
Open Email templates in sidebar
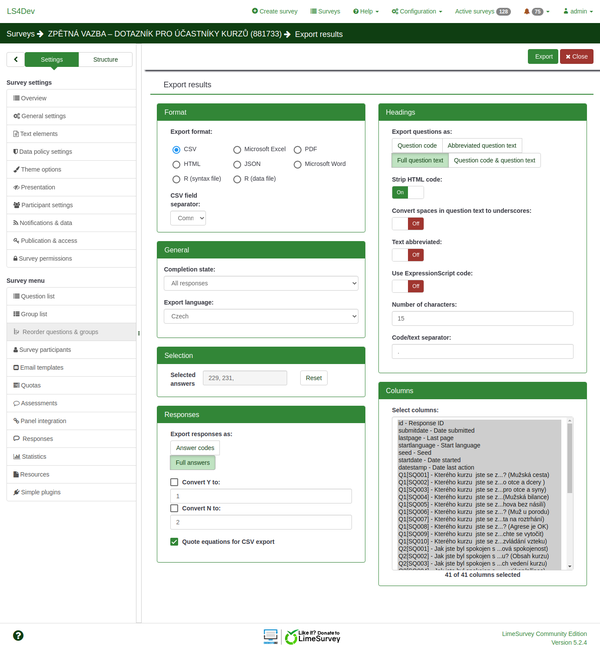(42, 367)
